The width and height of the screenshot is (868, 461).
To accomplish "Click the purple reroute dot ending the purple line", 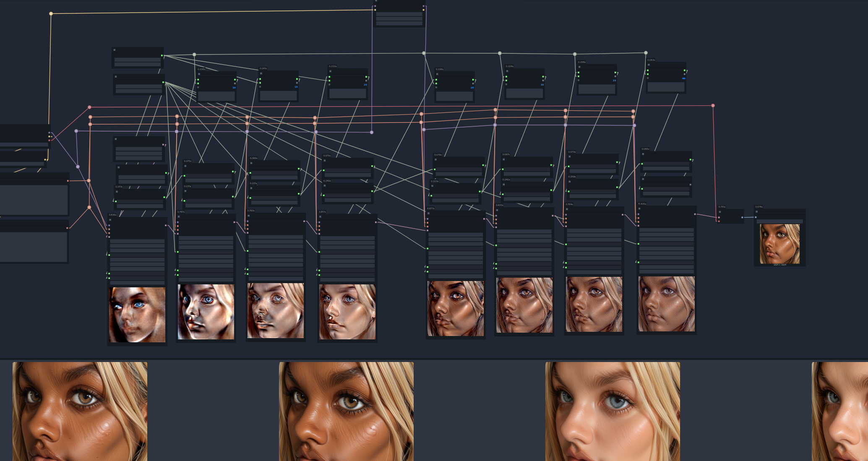I will 372,132.
